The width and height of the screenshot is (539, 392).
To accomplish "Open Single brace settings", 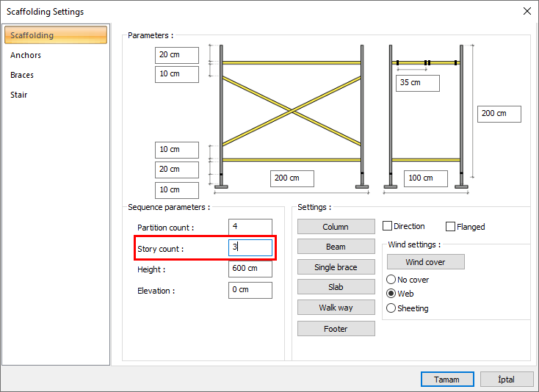I will coord(336,267).
